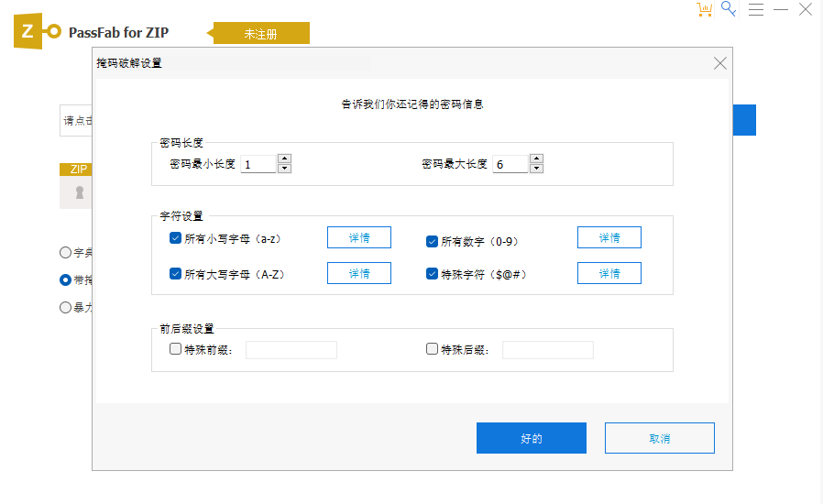Click the special suffix text field
Screen dimensions: 823x504
point(548,350)
